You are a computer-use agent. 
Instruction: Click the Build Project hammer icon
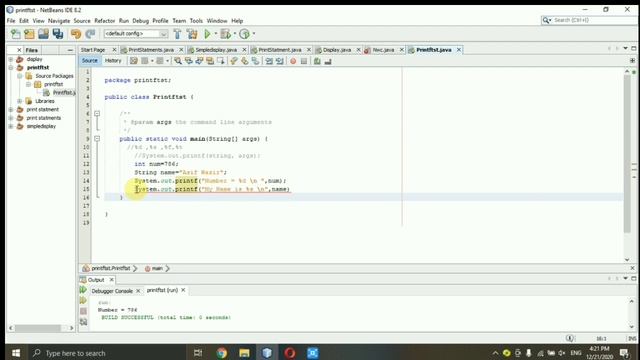(177, 34)
